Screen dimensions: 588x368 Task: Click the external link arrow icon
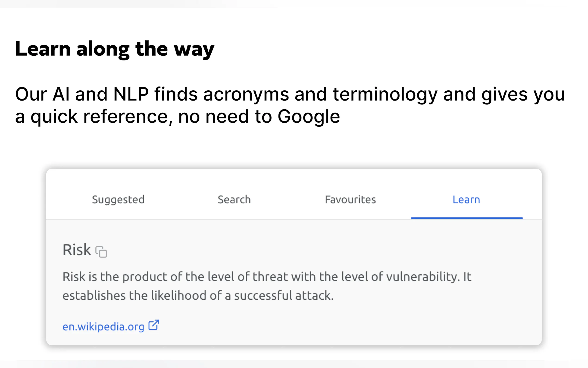[154, 325]
